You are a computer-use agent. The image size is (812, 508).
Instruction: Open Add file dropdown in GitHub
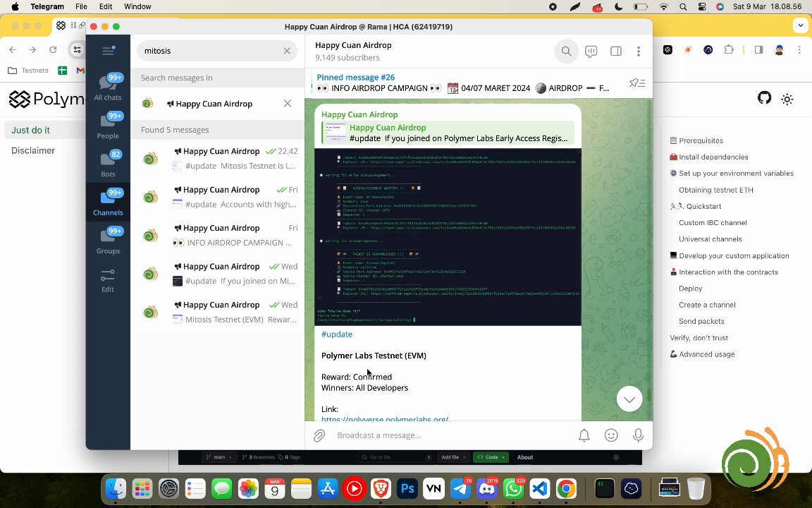[x=453, y=457]
